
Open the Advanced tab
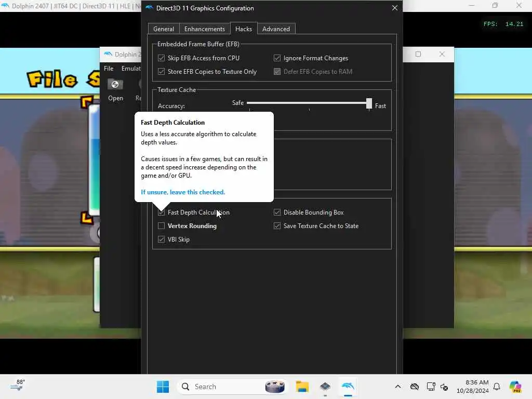pyautogui.click(x=276, y=29)
